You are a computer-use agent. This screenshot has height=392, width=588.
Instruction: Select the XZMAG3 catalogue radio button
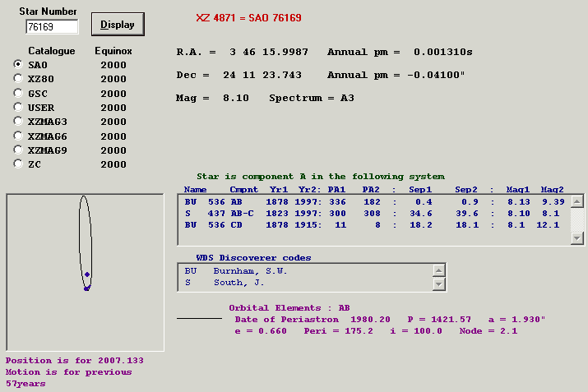(17, 121)
